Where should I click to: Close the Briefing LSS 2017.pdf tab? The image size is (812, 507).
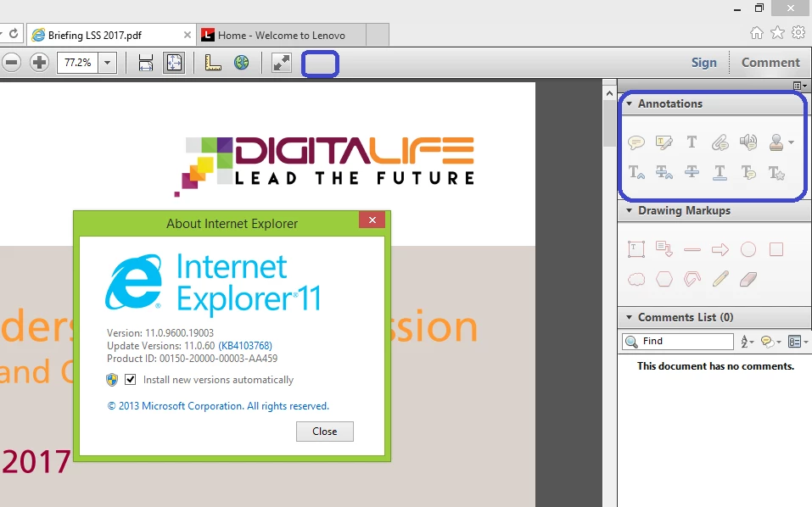[x=187, y=35]
